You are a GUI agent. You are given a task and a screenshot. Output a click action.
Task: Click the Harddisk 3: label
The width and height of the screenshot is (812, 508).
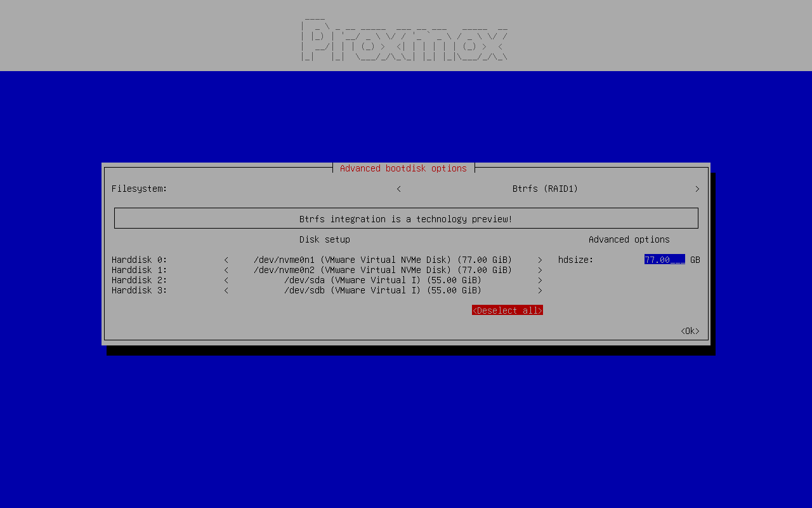(140, 290)
